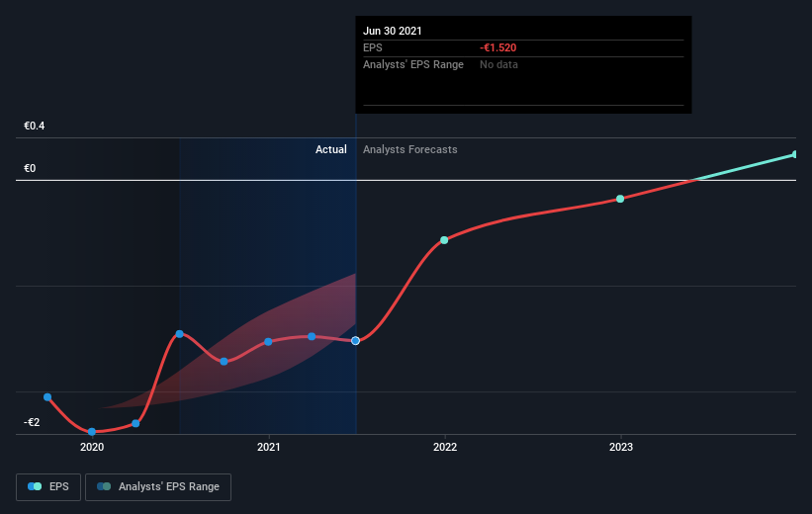Click the forecast data point above 2022
The image size is (812, 514).
(x=444, y=240)
